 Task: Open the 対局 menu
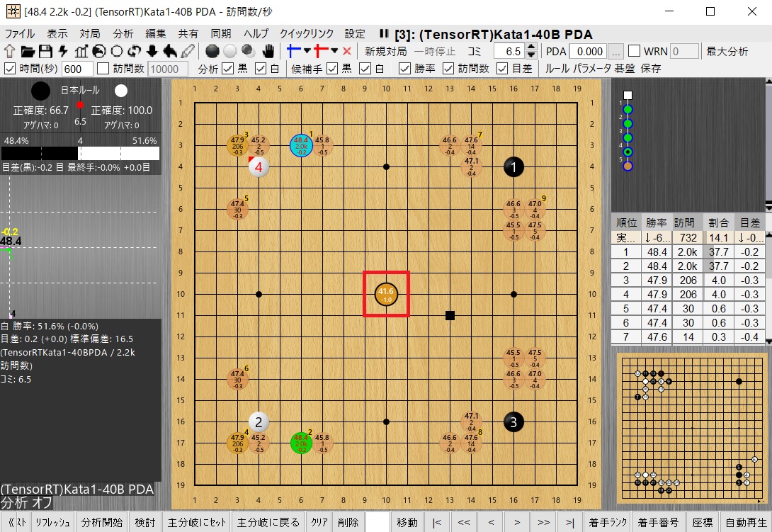click(90, 33)
